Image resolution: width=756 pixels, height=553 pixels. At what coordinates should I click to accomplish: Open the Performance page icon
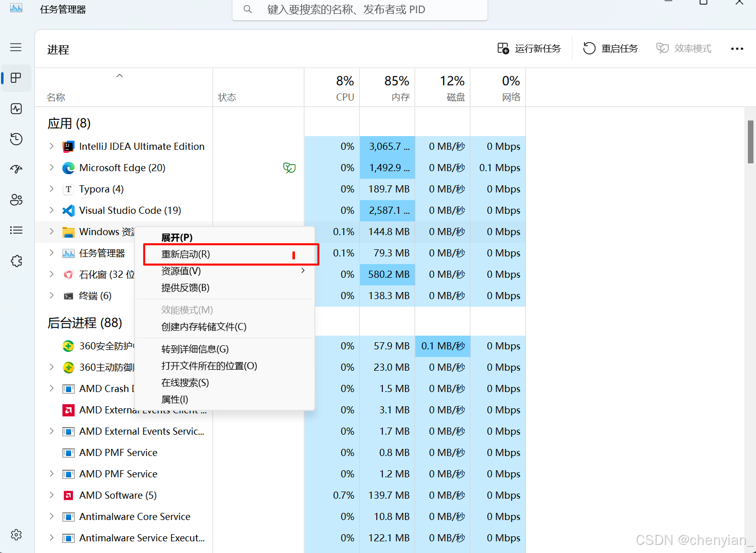click(16, 109)
